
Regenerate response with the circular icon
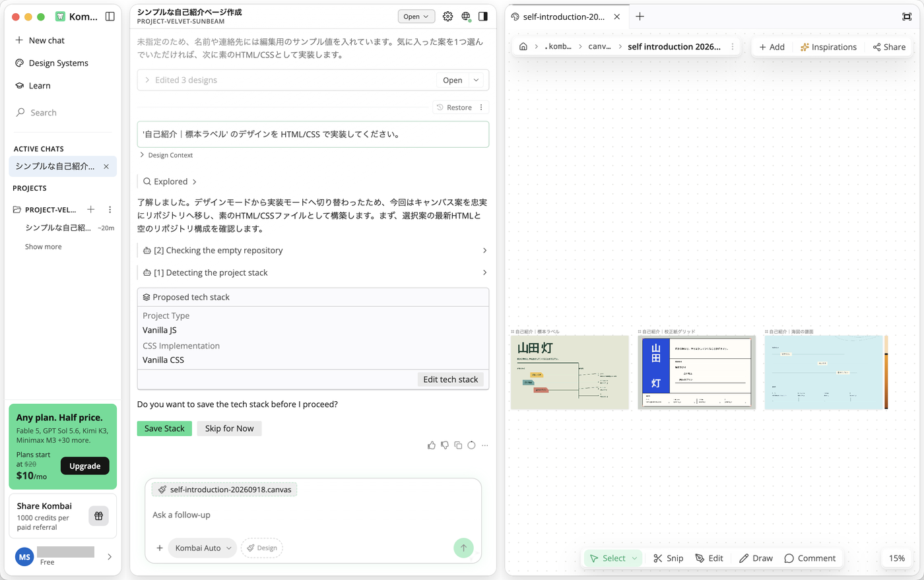point(471,445)
